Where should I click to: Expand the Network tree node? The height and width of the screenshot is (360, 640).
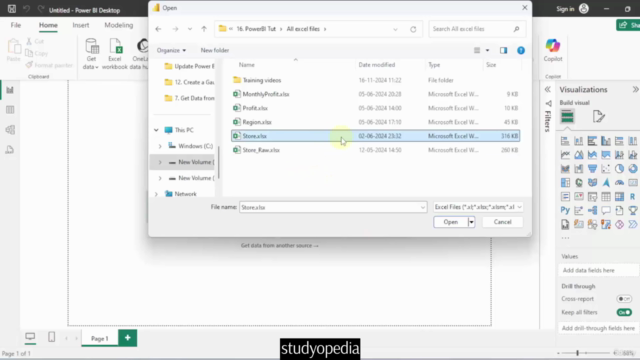tap(156, 194)
